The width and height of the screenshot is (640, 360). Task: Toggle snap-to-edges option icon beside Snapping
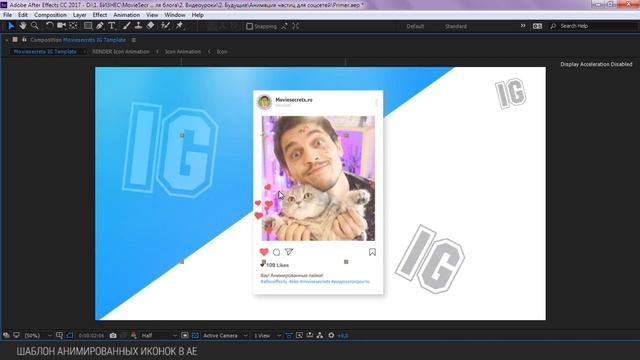click(284, 26)
